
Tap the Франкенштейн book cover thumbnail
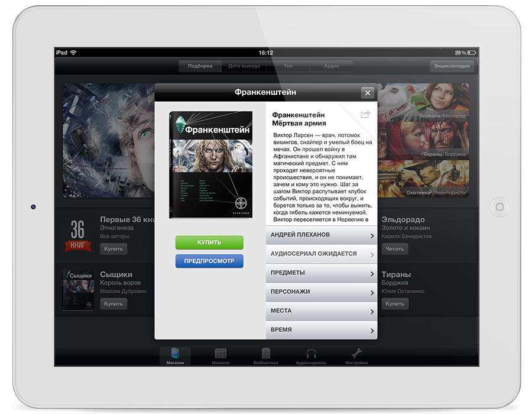[x=211, y=165]
